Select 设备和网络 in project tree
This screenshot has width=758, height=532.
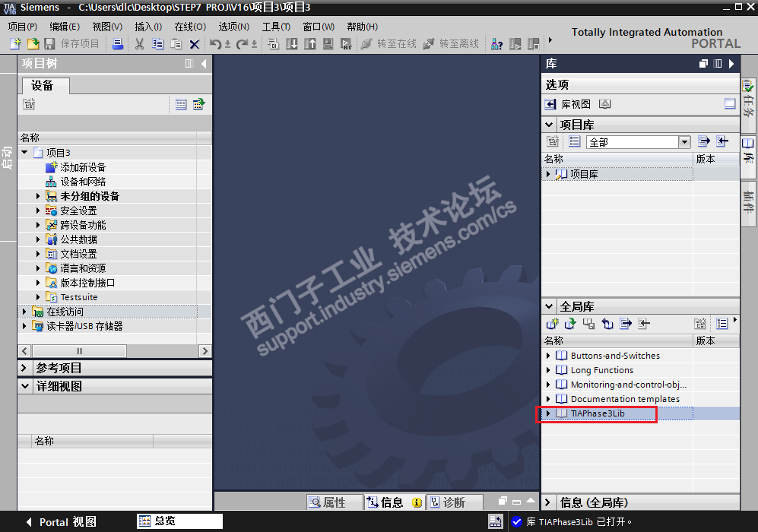(83, 182)
